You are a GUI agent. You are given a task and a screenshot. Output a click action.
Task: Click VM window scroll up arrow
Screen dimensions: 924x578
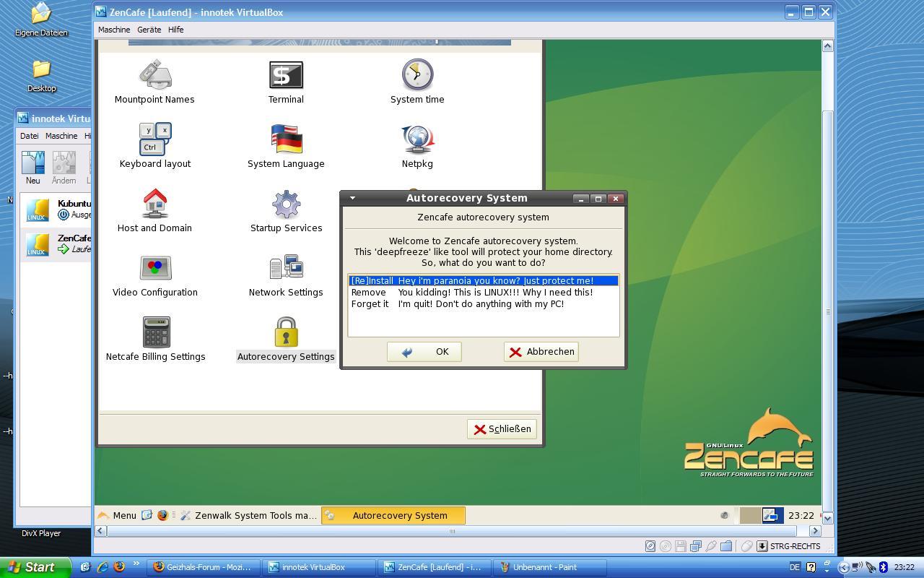pos(827,46)
